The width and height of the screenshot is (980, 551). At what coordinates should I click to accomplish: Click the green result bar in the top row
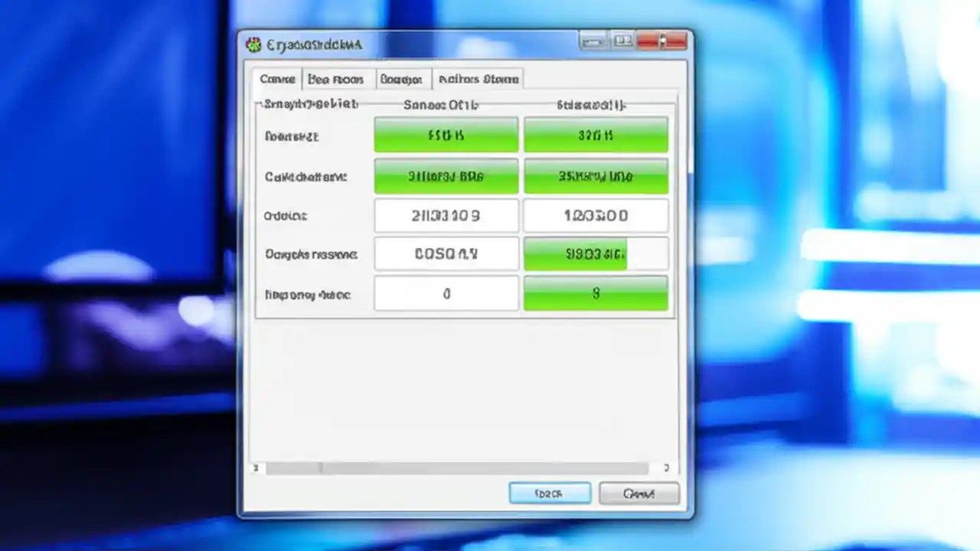coord(446,135)
